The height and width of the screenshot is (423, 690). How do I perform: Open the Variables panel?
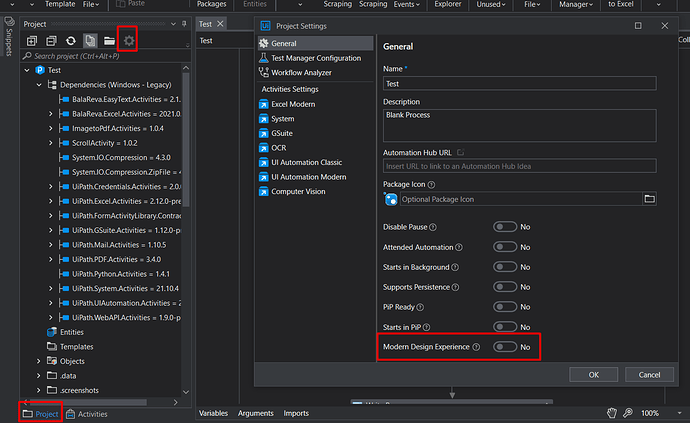213,413
